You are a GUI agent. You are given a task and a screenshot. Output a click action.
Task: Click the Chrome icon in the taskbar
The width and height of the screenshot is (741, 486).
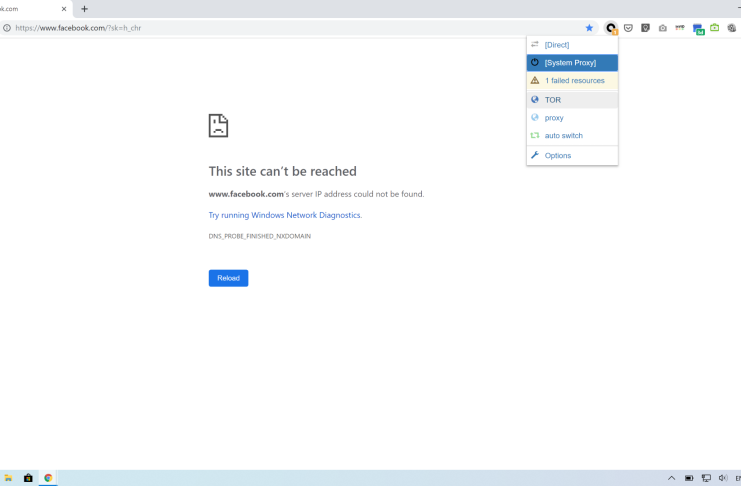pyautogui.click(x=48, y=478)
